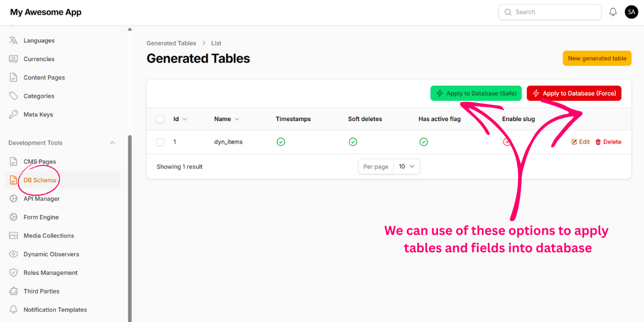Click the Languages translate icon in sidebar
This screenshot has height=322, width=644.
click(14, 40)
